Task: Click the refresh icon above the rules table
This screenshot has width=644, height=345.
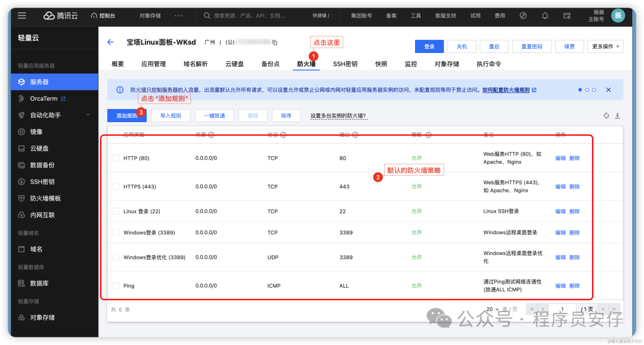Action: coord(606,116)
